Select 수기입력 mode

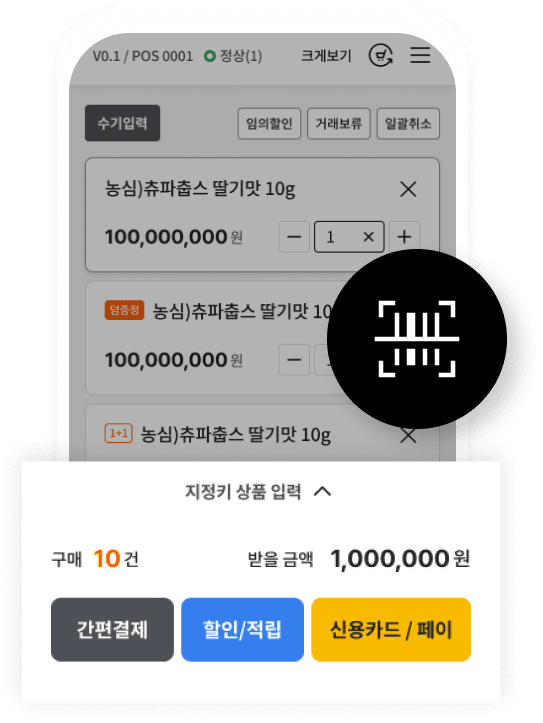[123, 123]
